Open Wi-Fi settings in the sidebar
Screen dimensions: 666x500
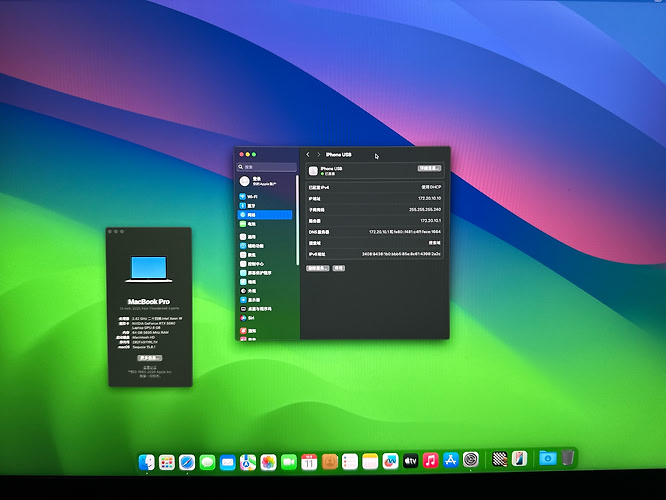pos(265,197)
